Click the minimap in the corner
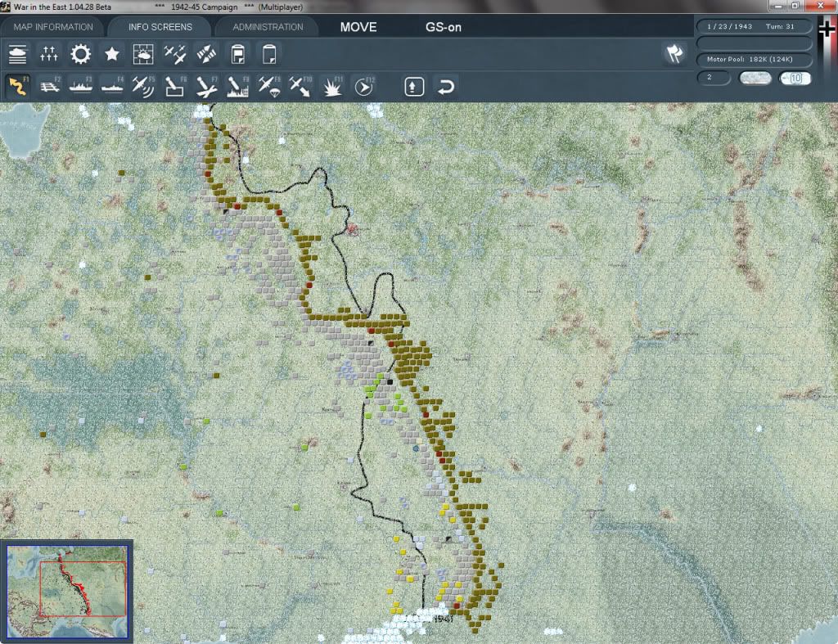Screen dimensions: 838x644 click(x=67, y=591)
